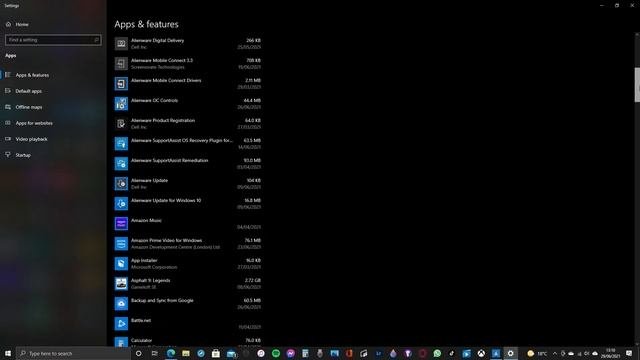This screenshot has width=640, height=360.
Task: Click the Calculator app entry
Action: [188, 342]
